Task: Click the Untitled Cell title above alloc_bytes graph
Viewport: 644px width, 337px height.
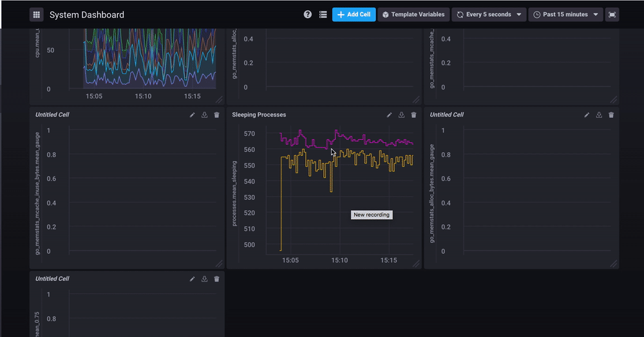Action: pos(446,115)
